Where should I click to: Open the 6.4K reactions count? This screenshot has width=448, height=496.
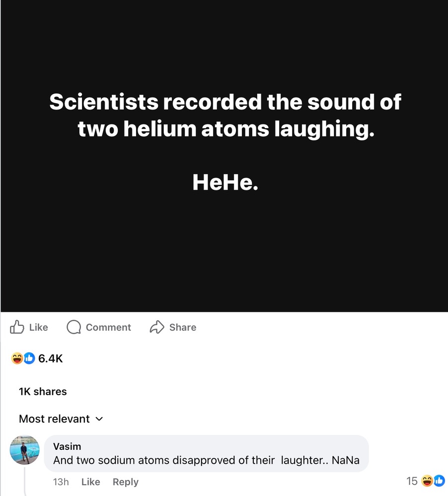coord(50,358)
